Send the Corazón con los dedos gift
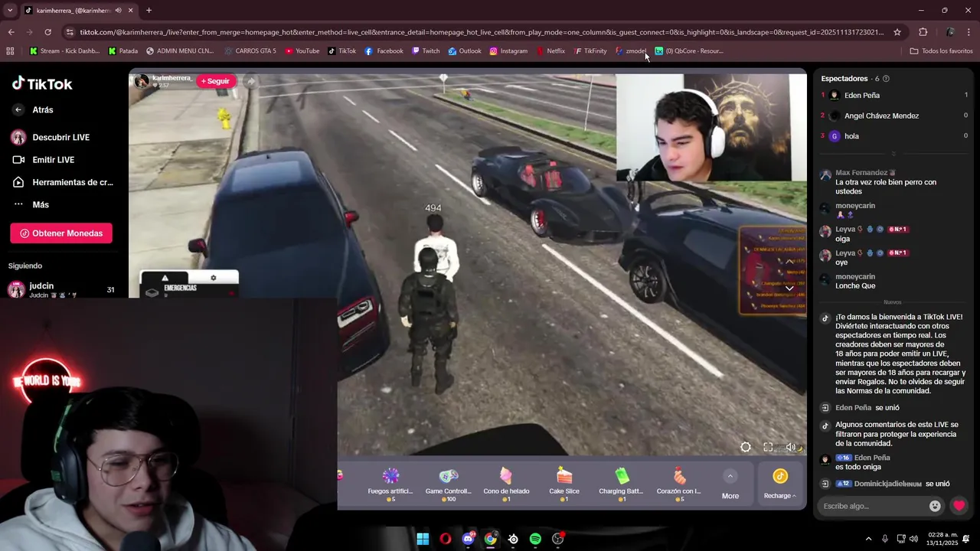Viewport: 980px width, 551px height. click(679, 484)
